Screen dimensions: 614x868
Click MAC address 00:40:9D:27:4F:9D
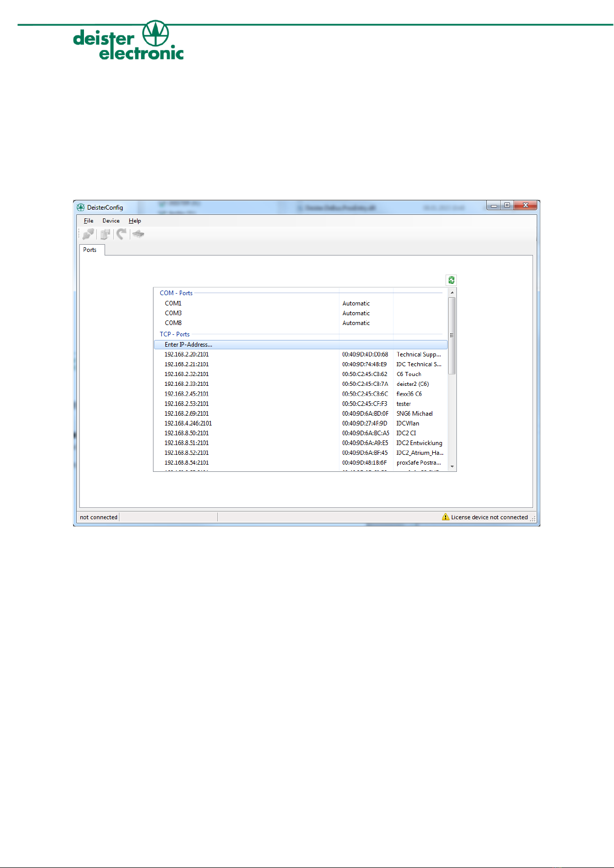(x=365, y=423)
